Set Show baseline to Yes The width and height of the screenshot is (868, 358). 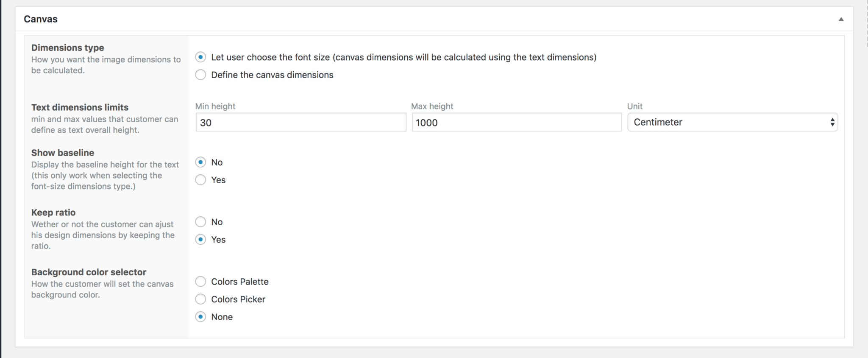(x=200, y=180)
